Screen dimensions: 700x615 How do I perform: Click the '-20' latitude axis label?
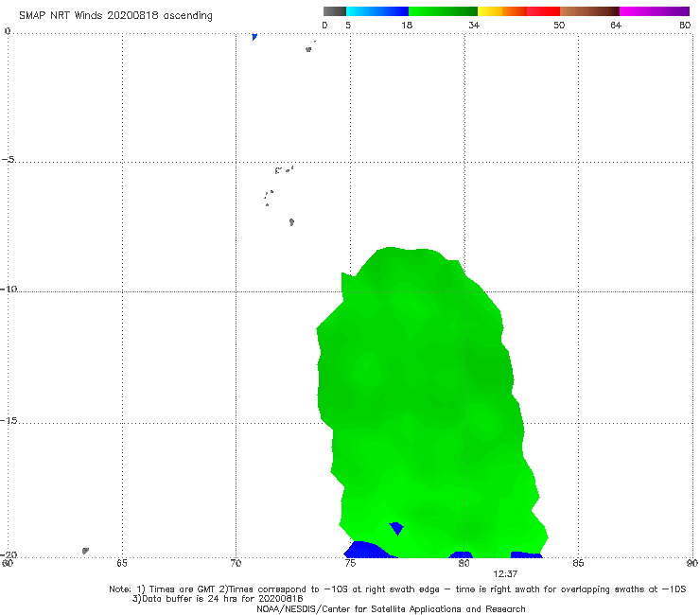coord(9,554)
